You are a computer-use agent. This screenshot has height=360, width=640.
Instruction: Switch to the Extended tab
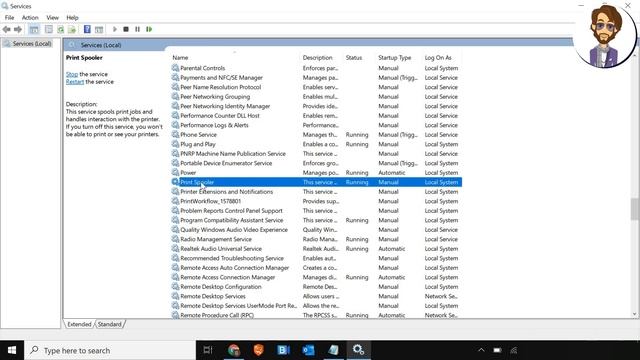coord(79,324)
